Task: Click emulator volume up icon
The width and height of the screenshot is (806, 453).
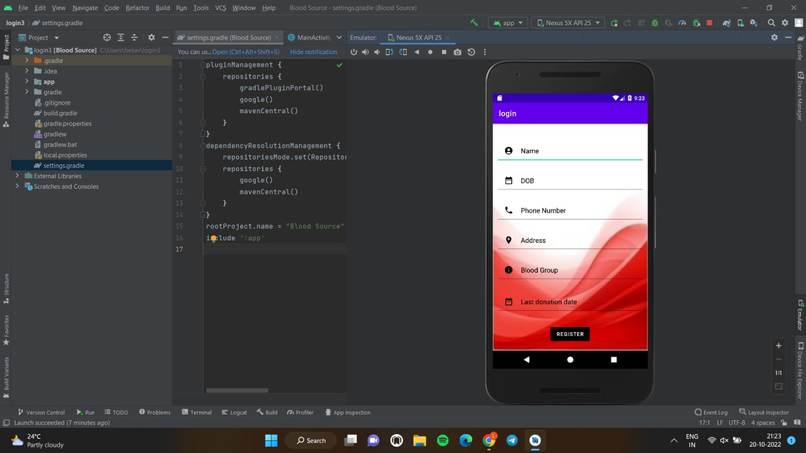Action: (x=365, y=52)
